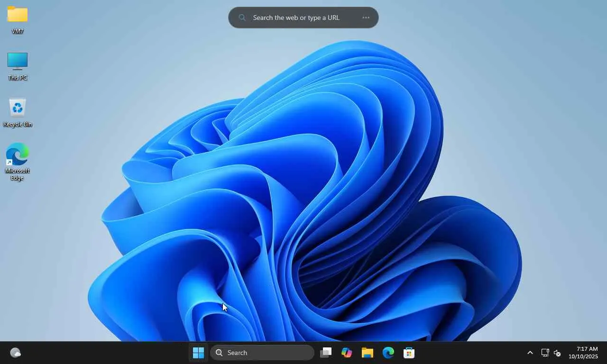607x364 pixels.
Task: Select the VM7 folder on the desktop
Action: 18,20
